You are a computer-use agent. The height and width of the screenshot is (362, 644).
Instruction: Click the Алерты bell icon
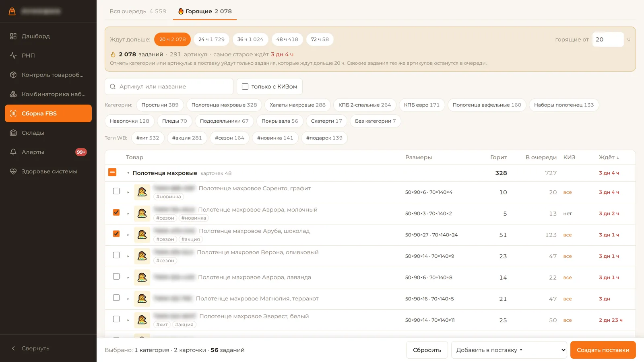pos(13,152)
